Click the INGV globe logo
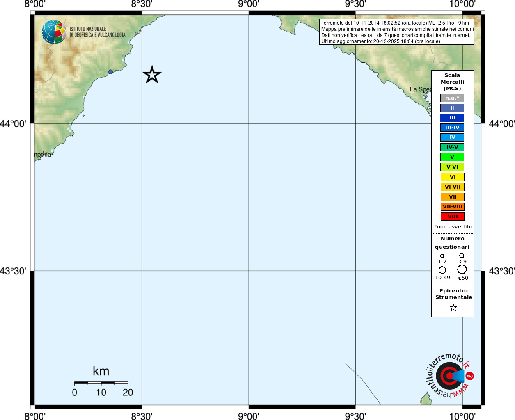The width and height of the screenshot is (515, 420). tap(54, 32)
